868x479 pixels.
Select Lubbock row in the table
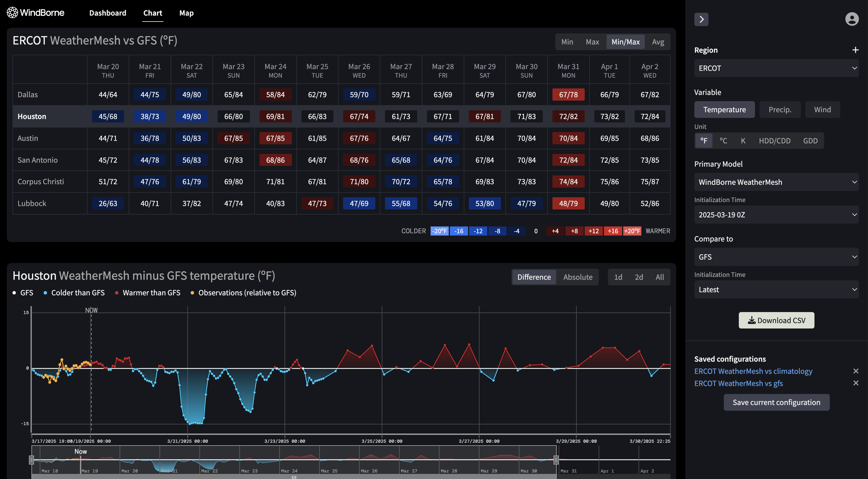(x=32, y=204)
